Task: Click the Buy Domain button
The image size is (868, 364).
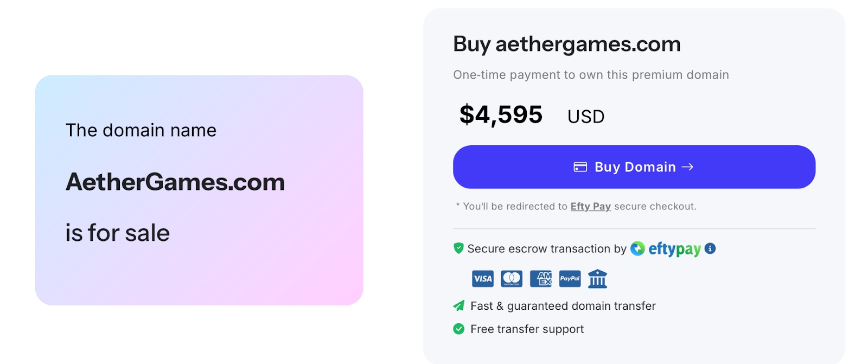Action: pyautogui.click(x=634, y=167)
